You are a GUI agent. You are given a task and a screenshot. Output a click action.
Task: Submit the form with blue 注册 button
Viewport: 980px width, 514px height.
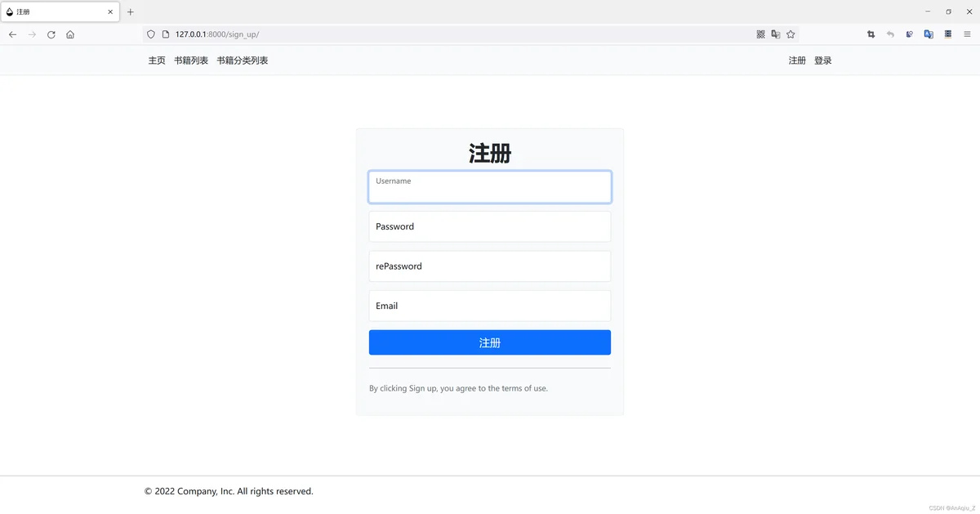point(490,342)
